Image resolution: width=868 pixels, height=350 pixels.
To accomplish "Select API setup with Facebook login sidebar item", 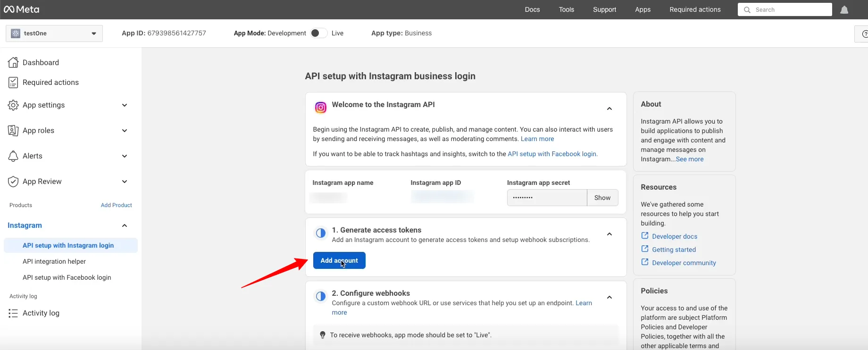I will tap(67, 277).
